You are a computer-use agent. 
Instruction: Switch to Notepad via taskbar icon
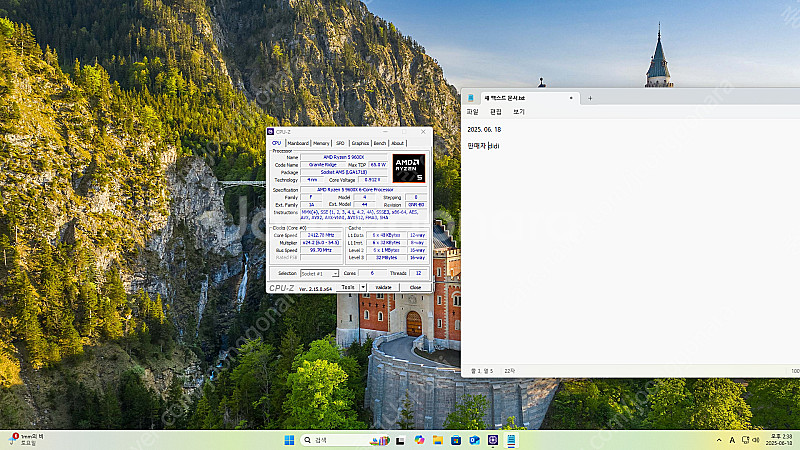click(x=511, y=440)
